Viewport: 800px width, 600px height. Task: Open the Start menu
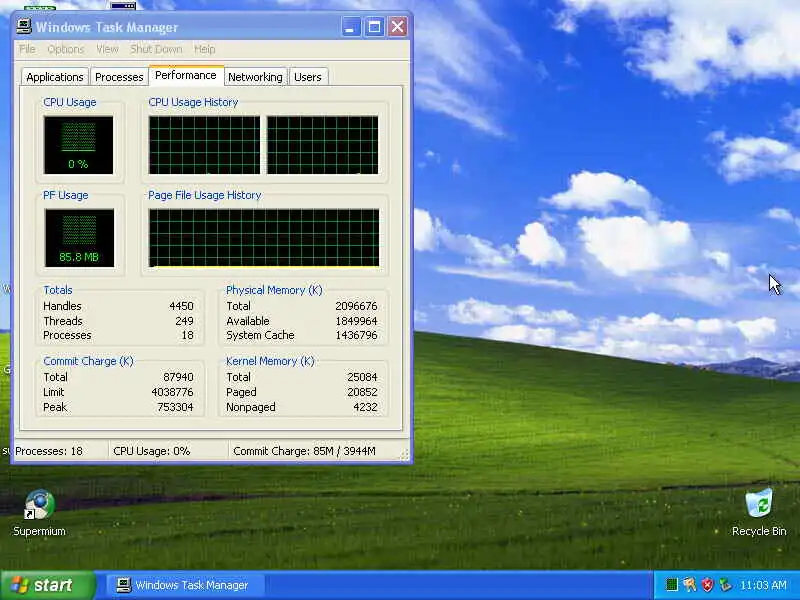click(x=48, y=585)
